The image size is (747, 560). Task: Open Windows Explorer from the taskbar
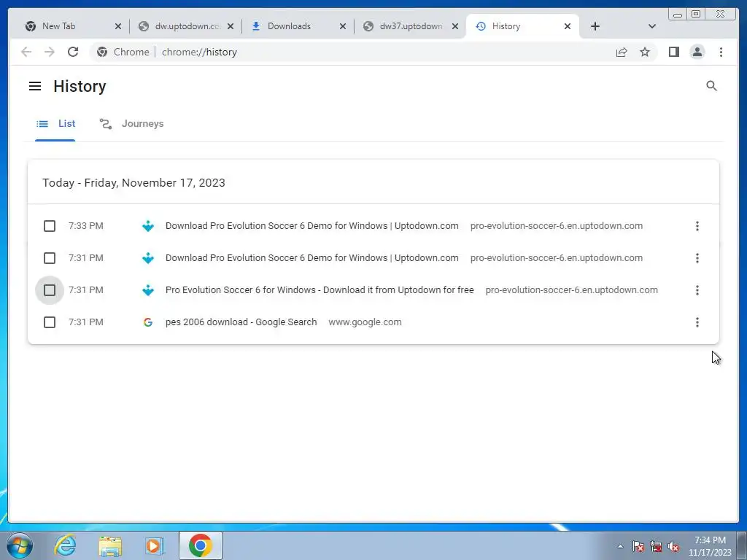pyautogui.click(x=110, y=546)
